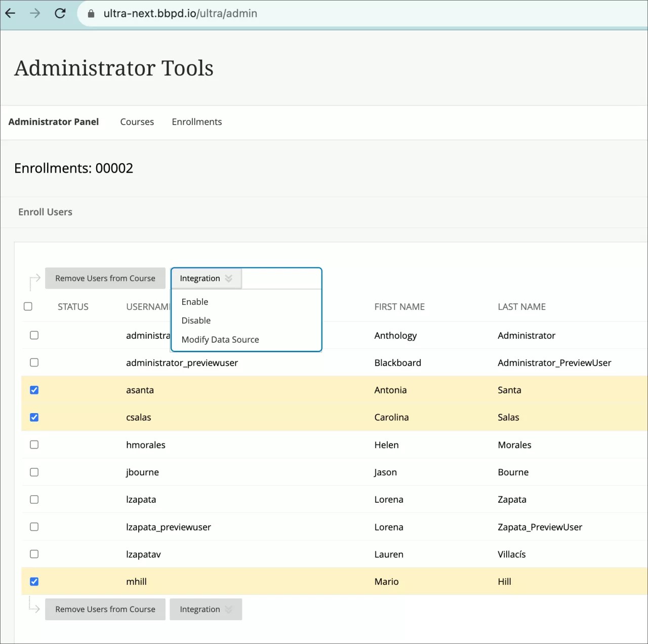This screenshot has width=648, height=644.
Task: Check the checkbox for jbourne
Action: pyautogui.click(x=34, y=472)
